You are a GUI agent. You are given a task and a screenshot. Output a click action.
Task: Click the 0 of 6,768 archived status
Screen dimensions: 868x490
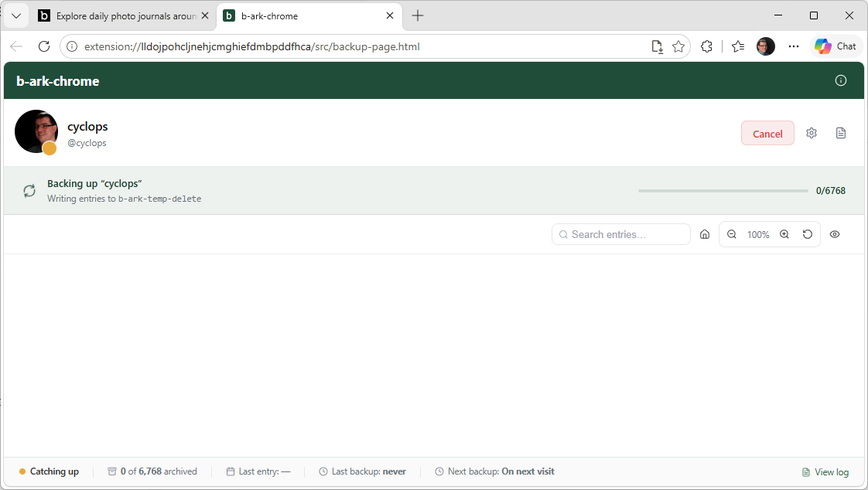152,471
